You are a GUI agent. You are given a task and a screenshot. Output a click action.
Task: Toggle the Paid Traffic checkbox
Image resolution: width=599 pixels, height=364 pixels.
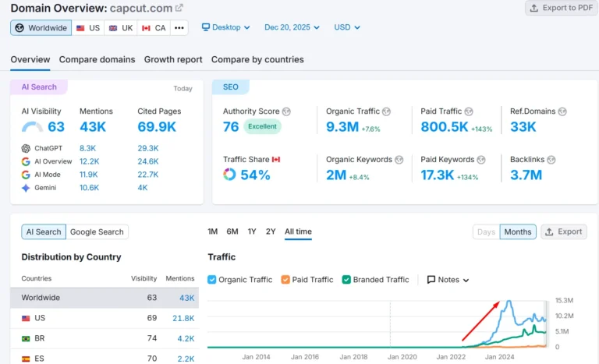coord(285,280)
